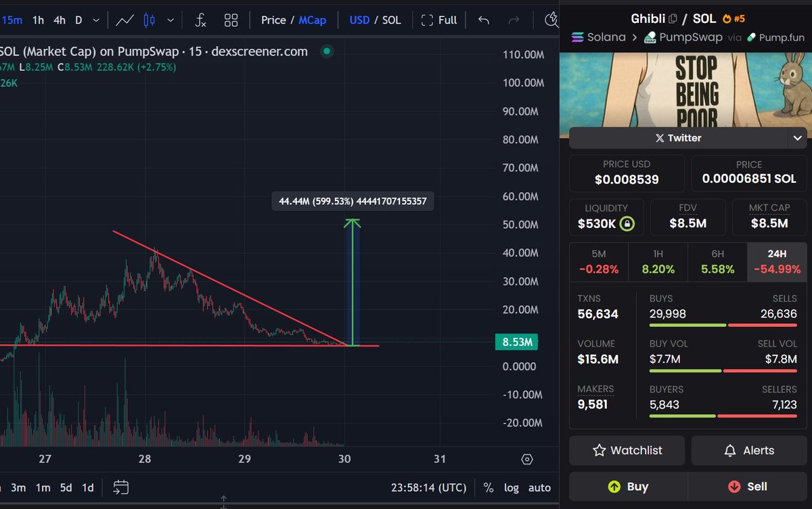Toggle auto scale on the price axis
This screenshot has height=509, width=812.
click(539, 487)
